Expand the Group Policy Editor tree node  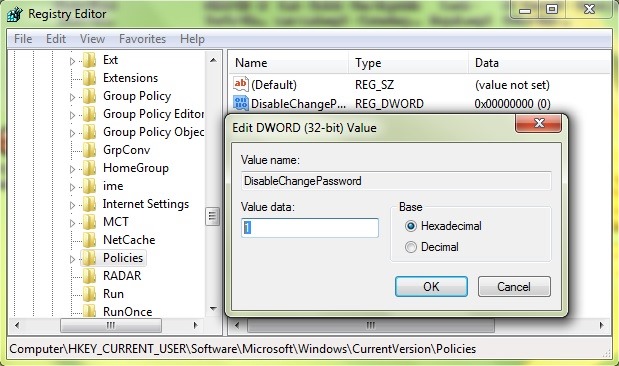point(72,115)
